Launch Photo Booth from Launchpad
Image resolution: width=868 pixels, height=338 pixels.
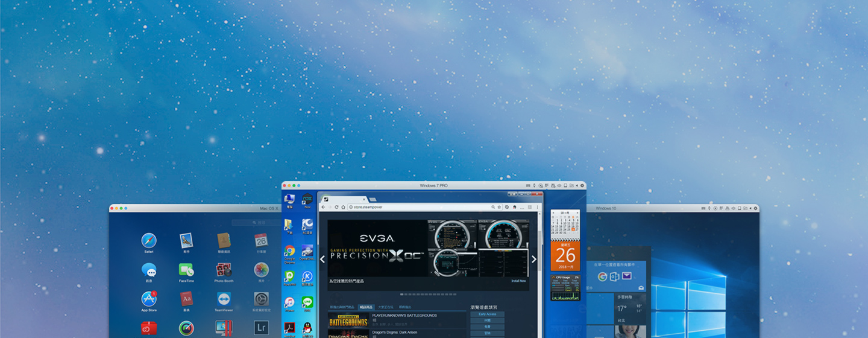(x=224, y=270)
